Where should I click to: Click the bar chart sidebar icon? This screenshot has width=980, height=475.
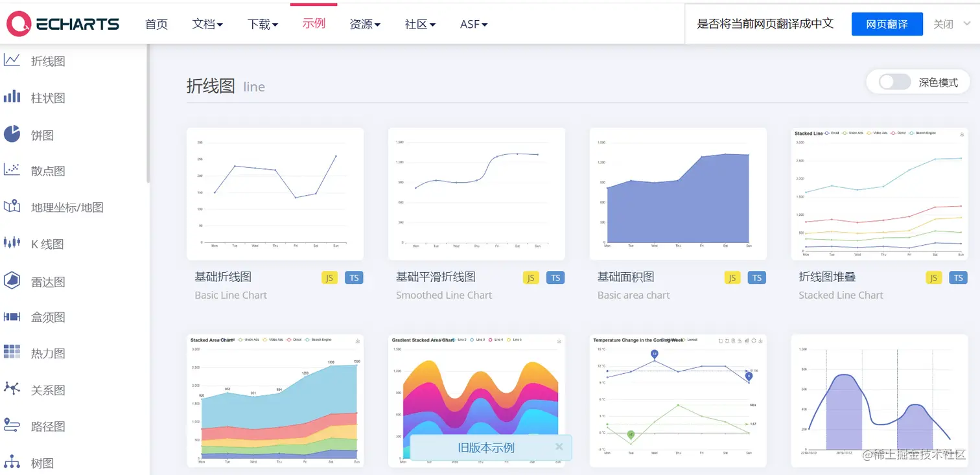pos(12,97)
